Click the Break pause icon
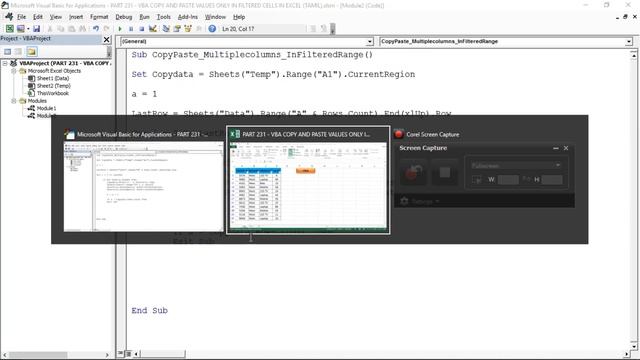Viewport: 640px width, 360px height. pos(131,29)
